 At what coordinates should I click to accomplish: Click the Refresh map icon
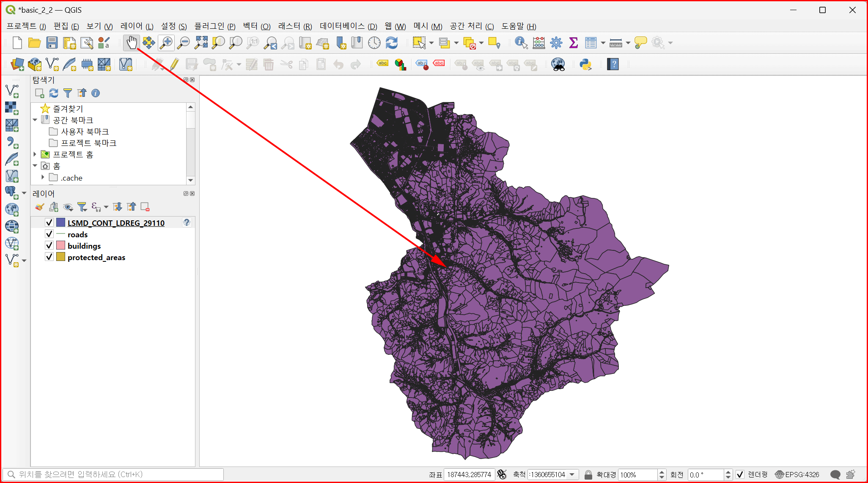click(x=392, y=43)
